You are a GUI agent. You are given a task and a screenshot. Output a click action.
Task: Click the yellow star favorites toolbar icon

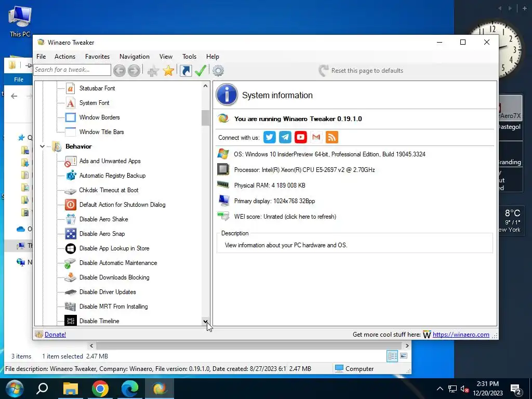coord(168,71)
